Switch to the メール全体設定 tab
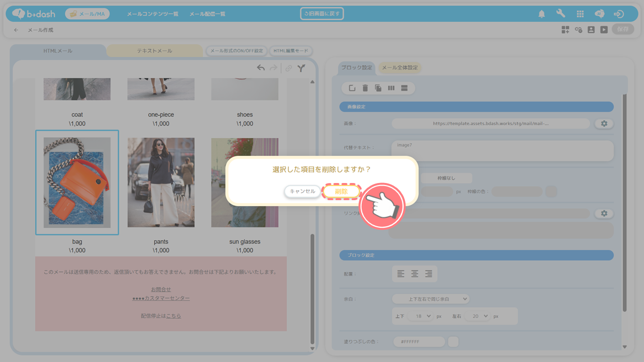Screen dimensions: 644x362 [x=399, y=68]
